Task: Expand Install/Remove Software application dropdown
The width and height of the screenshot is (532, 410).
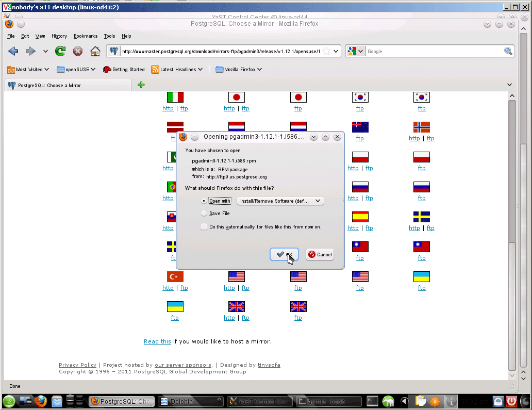Action: pos(280,201)
